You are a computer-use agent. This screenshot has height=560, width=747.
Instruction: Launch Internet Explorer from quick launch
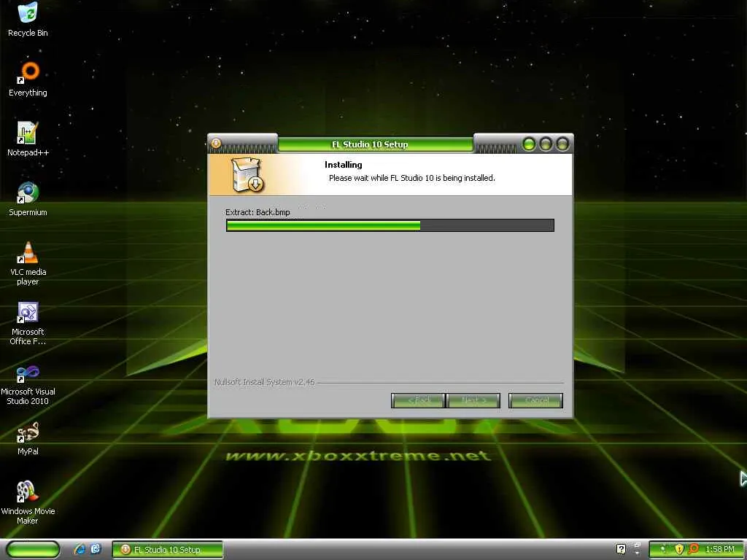point(80,549)
